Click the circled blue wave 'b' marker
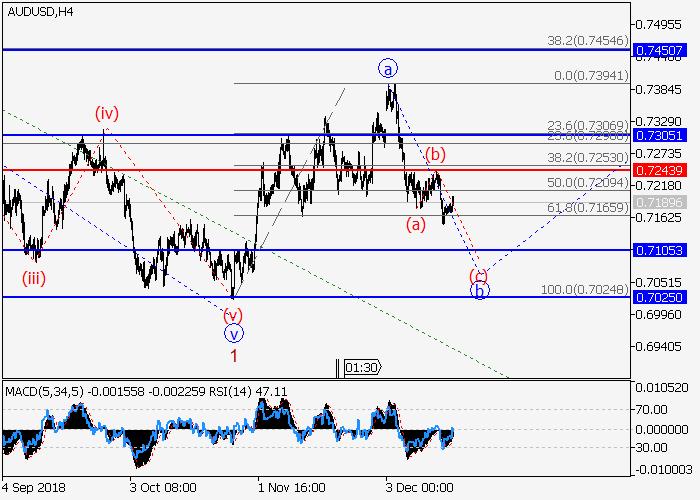700x500 pixels. tap(480, 291)
